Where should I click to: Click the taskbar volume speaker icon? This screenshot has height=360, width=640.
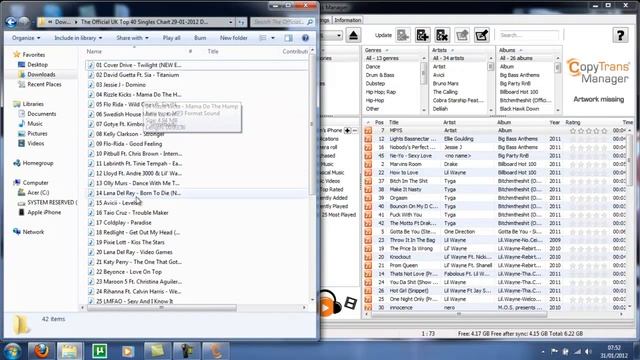[588, 351]
